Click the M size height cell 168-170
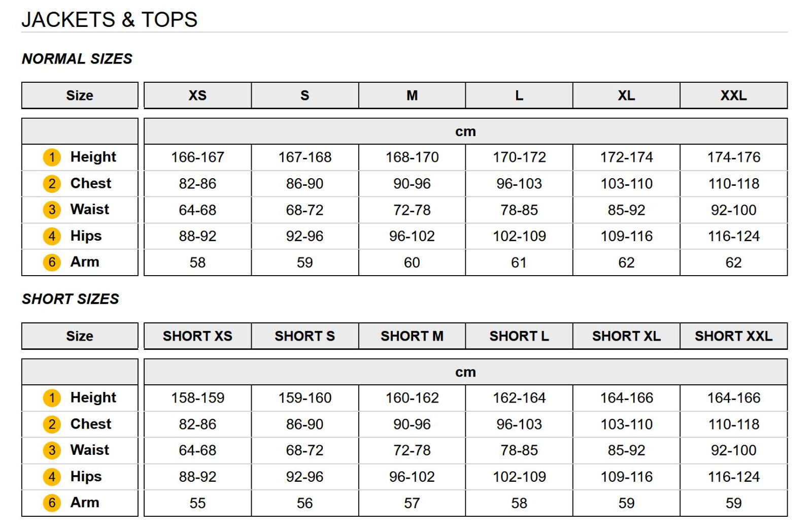This screenshot has width=812, height=529. pos(412,157)
